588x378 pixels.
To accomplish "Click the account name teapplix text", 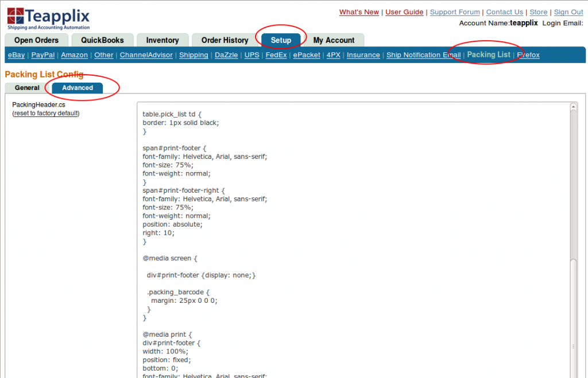I will (x=524, y=23).
